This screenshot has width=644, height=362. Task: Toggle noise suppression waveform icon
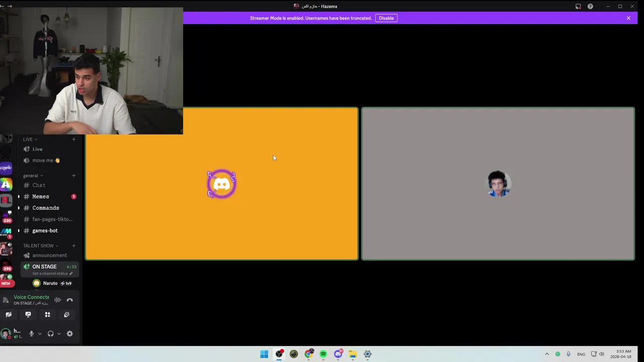pyautogui.click(x=58, y=300)
